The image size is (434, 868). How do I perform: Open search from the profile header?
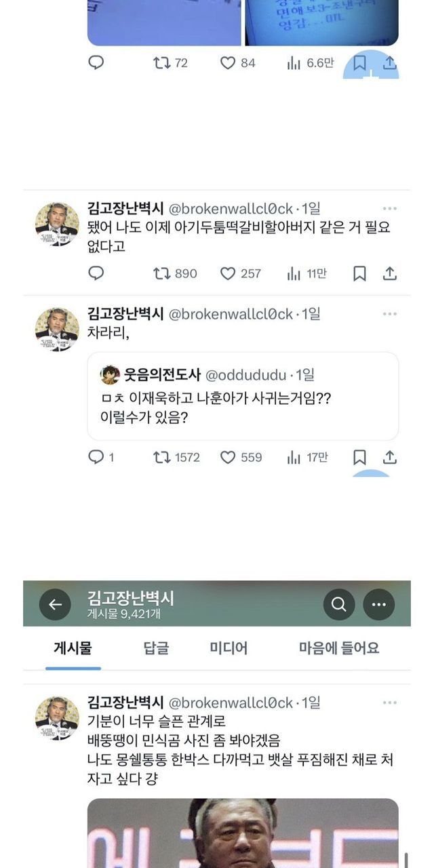point(339,604)
